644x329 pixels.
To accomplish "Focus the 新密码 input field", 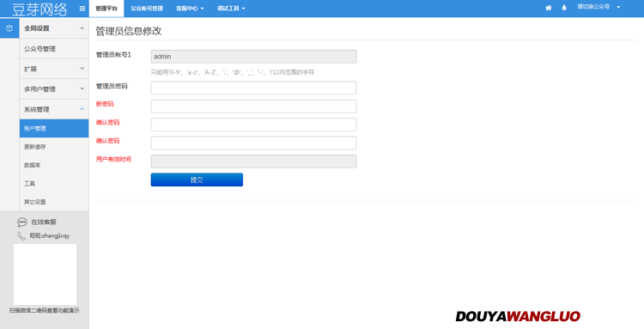I will tap(253, 107).
